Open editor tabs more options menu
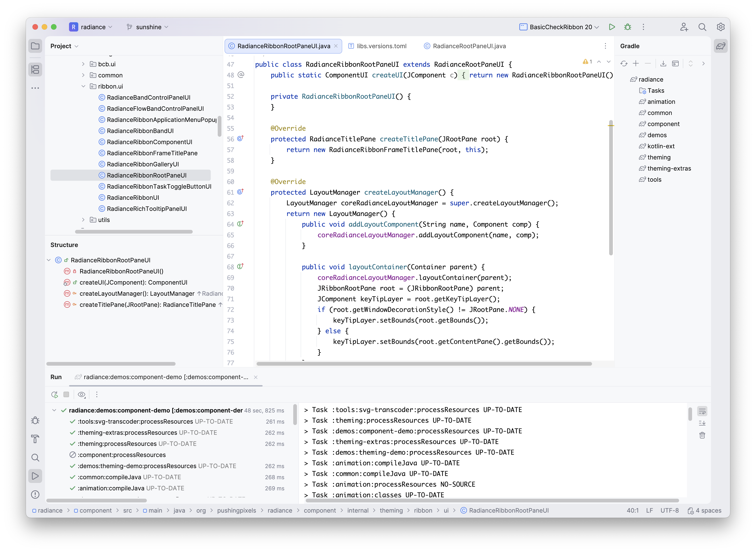This screenshot has height=552, width=756. click(605, 46)
